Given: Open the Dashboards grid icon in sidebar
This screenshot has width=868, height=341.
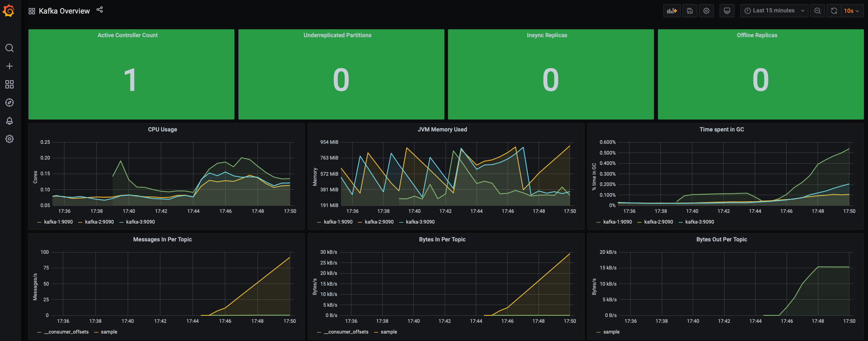Looking at the screenshot, I should (10, 84).
